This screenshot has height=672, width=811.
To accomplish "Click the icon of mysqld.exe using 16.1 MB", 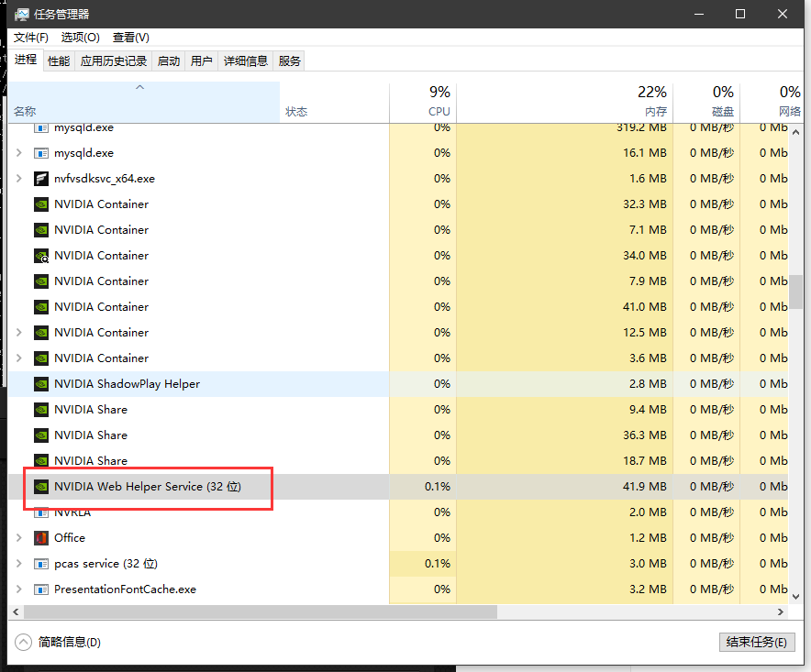I will pos(41,153).
